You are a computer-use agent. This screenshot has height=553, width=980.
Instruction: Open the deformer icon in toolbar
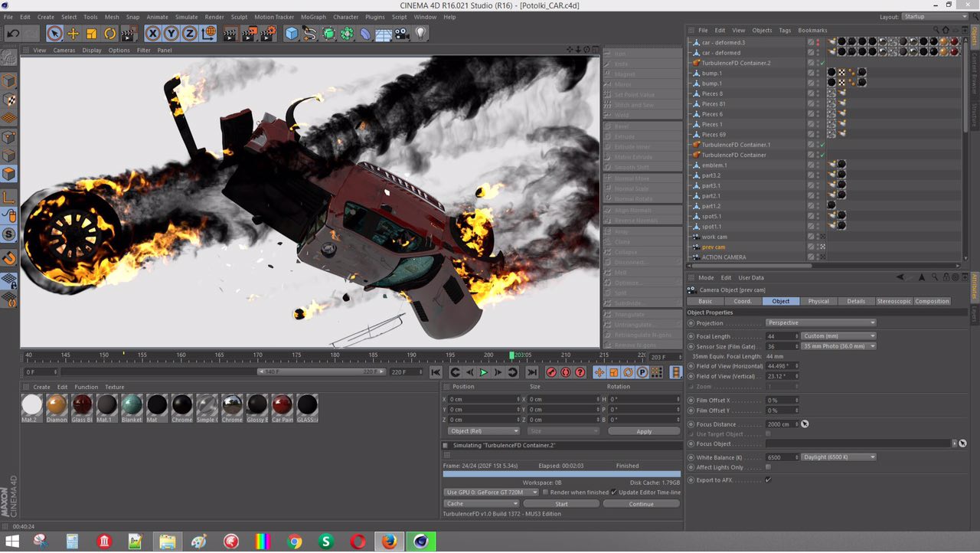[x=365, y=33]
